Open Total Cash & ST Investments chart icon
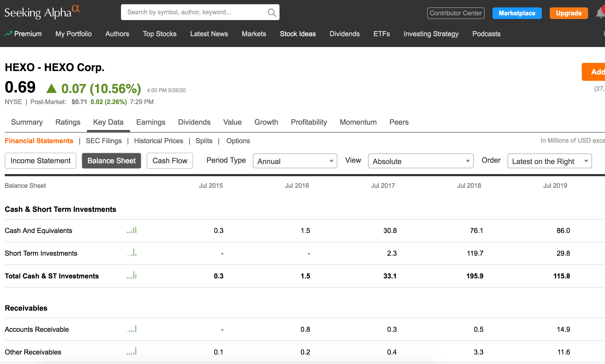This screenshot has width=605, height=364. 132,276
